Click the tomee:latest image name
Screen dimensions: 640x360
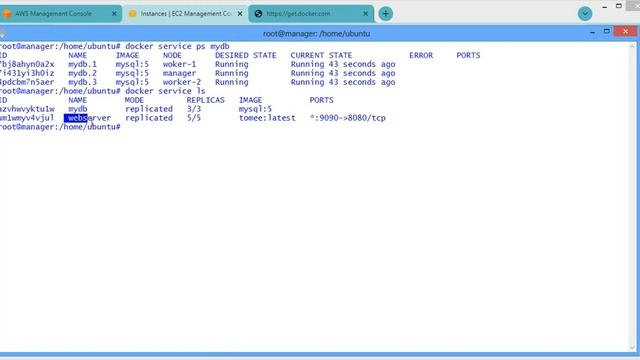(267, 118)
